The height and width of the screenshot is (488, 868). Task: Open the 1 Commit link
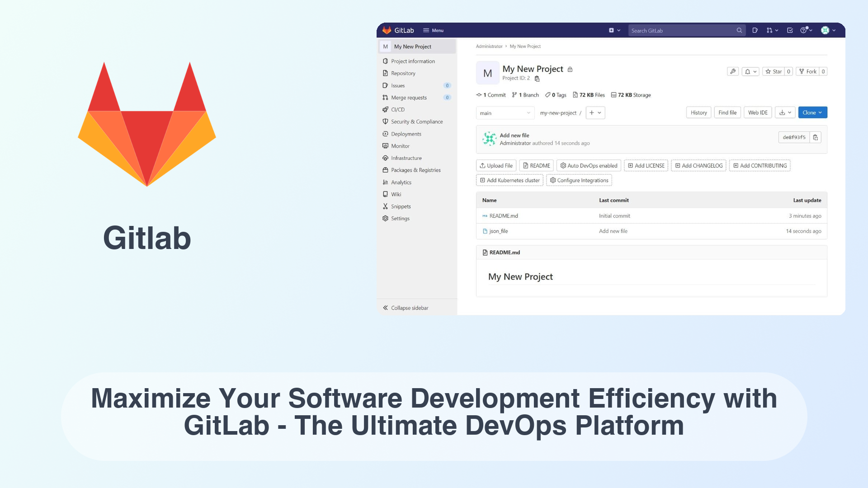click(x=491, y=95)
